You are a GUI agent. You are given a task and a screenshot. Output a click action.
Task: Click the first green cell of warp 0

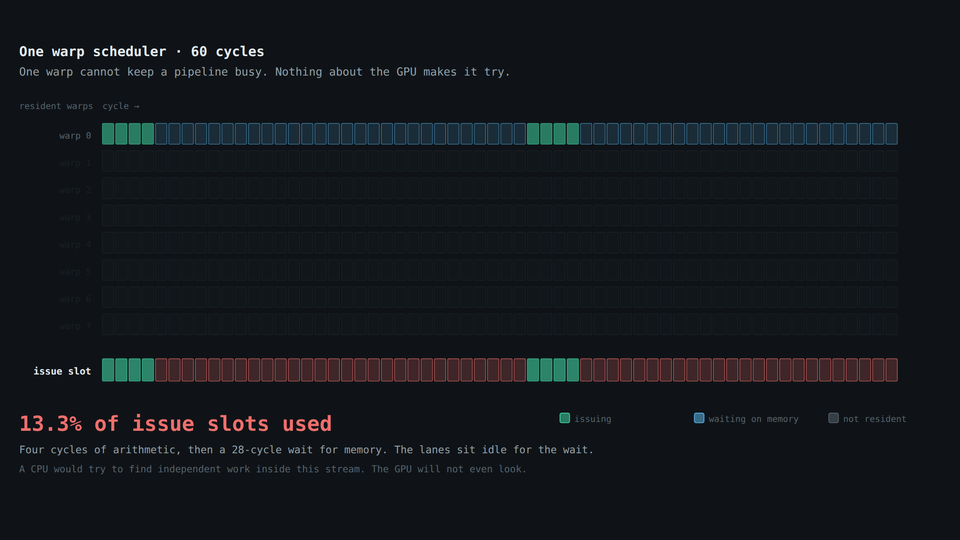point(108,134)
